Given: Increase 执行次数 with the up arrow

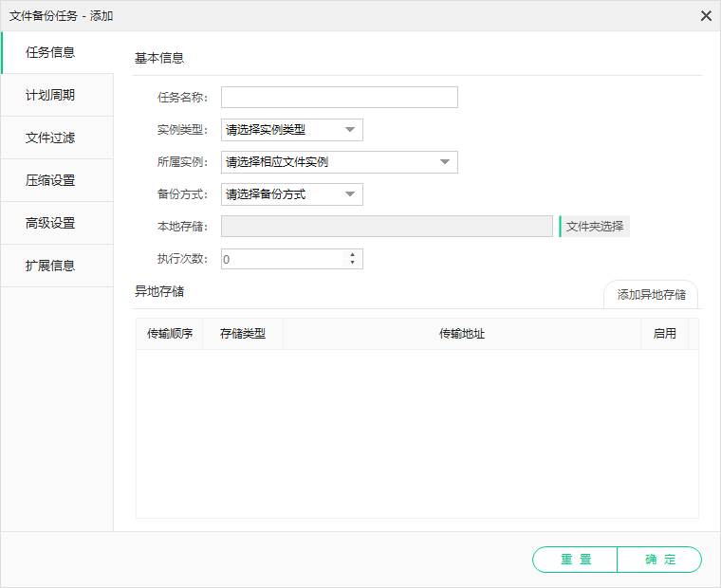Looking at the screenshot, I should coord(353,254).
